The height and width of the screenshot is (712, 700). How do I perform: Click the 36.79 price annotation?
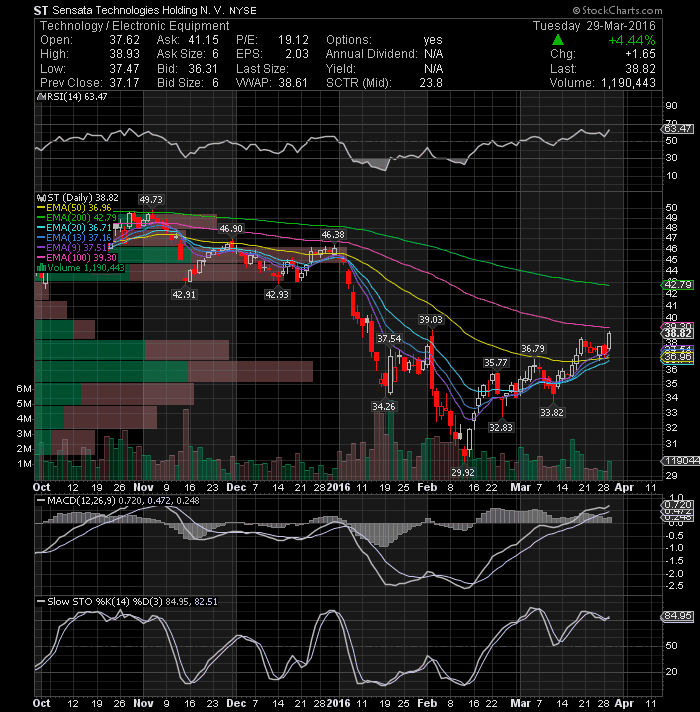pyautogui.click(x=533, y=349)
